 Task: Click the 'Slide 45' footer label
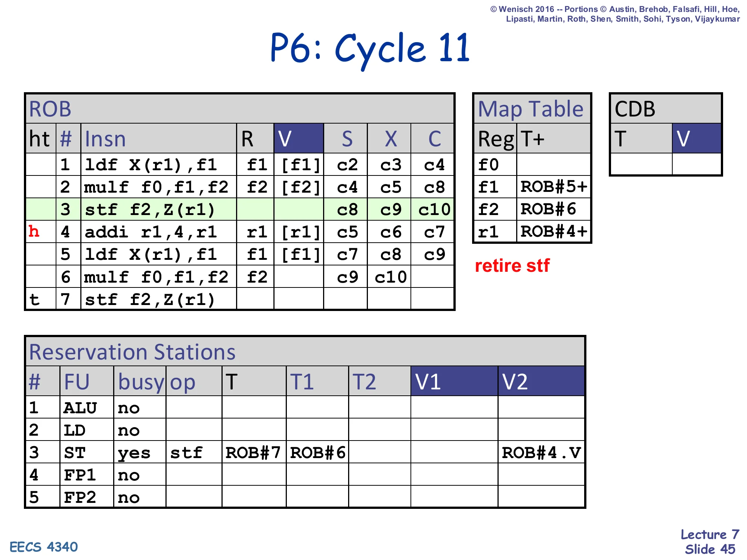click(710, 549)
